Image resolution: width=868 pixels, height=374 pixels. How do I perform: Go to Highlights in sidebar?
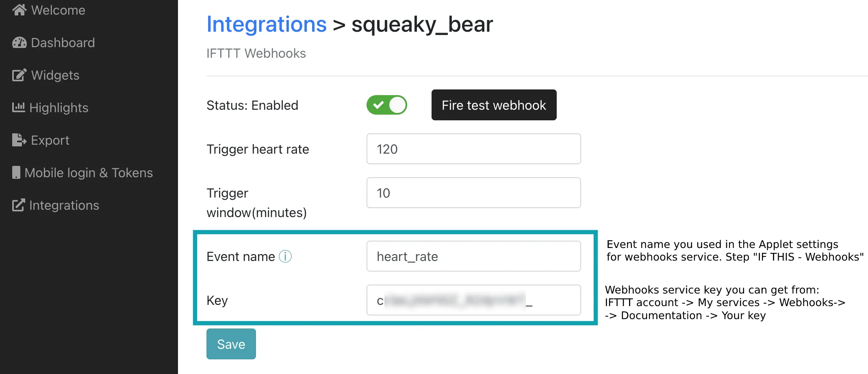tap(50, 108)
